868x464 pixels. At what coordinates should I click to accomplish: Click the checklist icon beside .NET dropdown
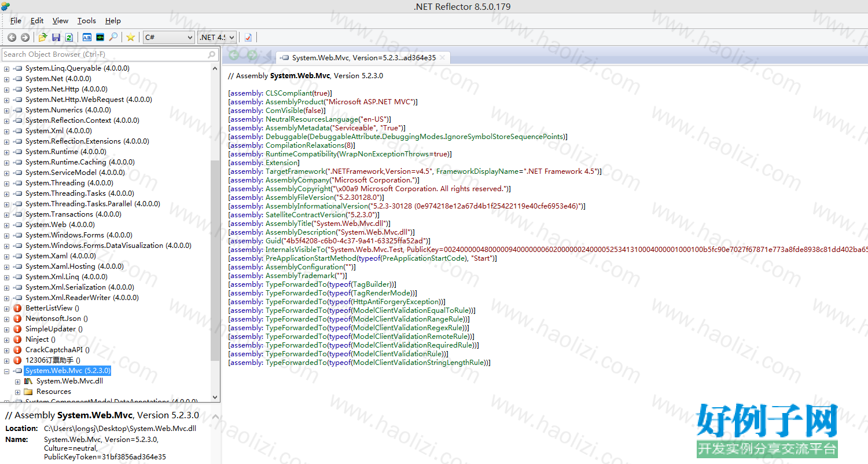(248, 37)
